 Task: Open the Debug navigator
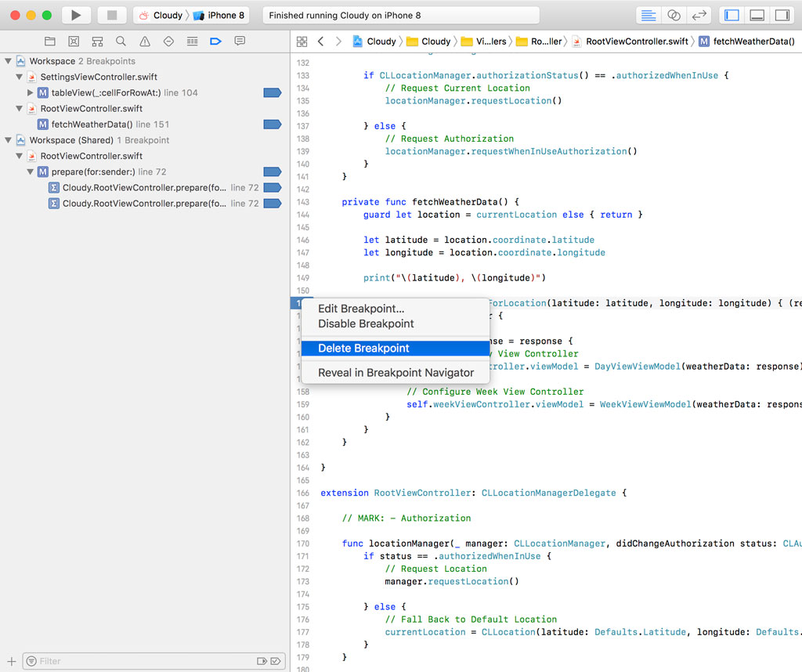click(x=193, y=42)
